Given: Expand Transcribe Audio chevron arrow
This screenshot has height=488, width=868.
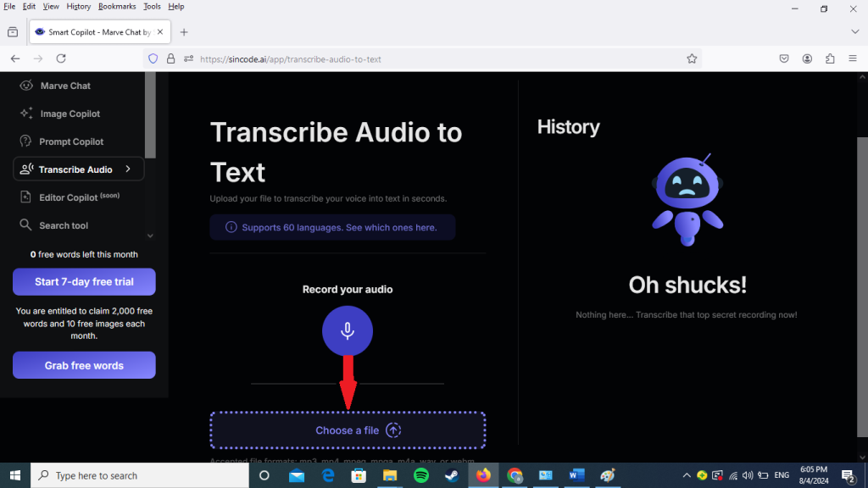Looking at the screenshot, I should (128, 169).
